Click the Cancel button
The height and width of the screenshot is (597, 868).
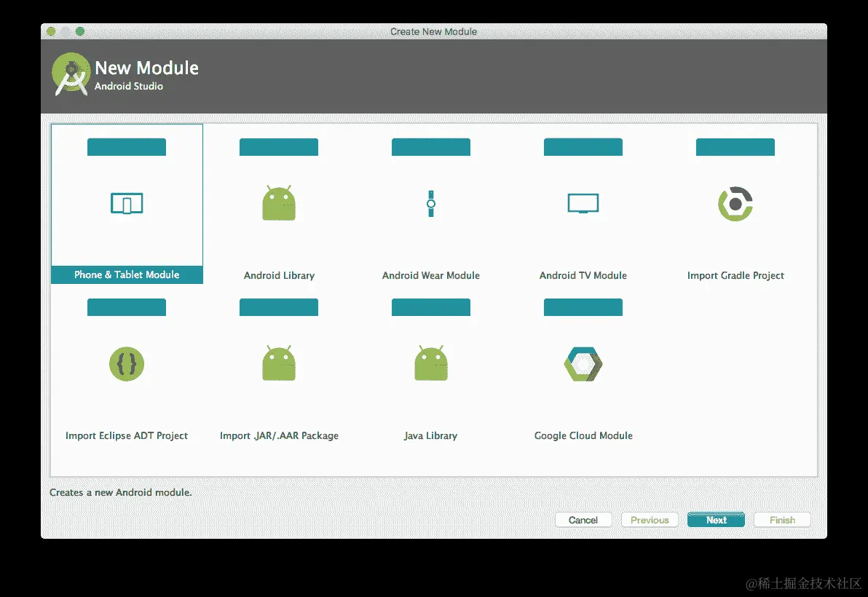pyautogui.click(x=583, y=520)
